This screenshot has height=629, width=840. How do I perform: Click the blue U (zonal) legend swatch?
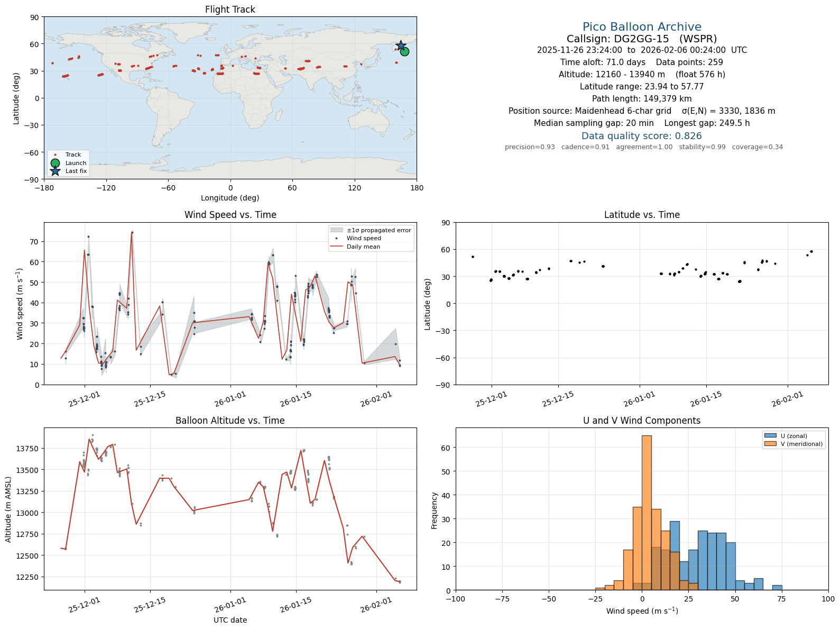coord(770,436)
